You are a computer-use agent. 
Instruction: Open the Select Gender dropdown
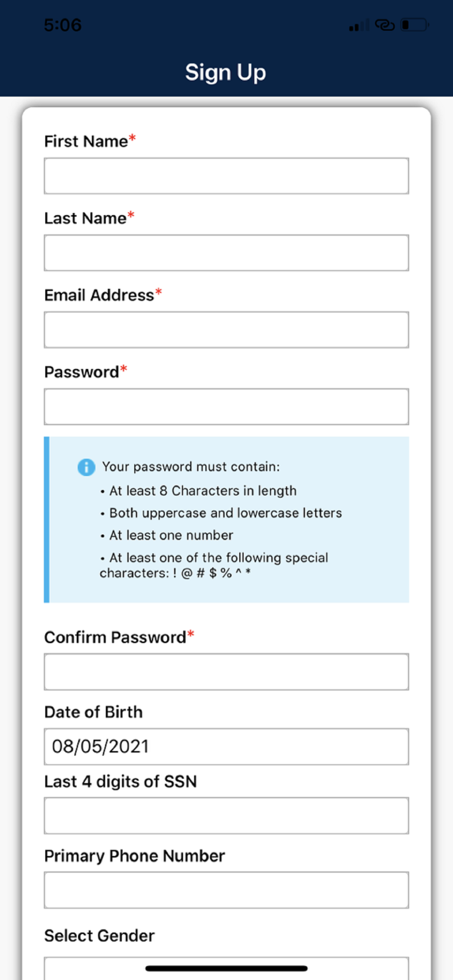[226, 968]
